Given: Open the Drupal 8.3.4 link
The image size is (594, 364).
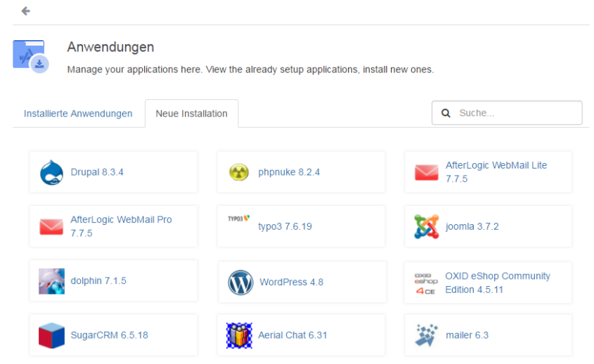Looking at the screenshot, I should 97,172.
